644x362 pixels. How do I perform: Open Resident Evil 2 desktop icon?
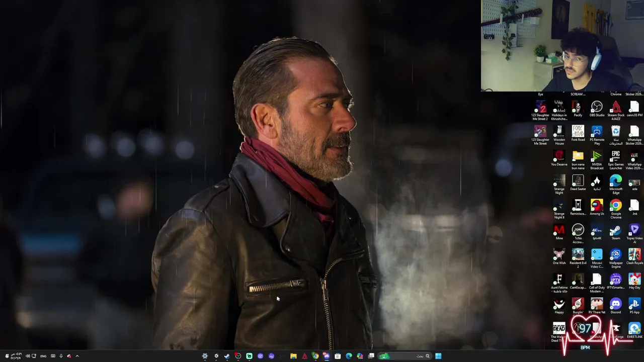pyautogui.click(x=578, y=258)
